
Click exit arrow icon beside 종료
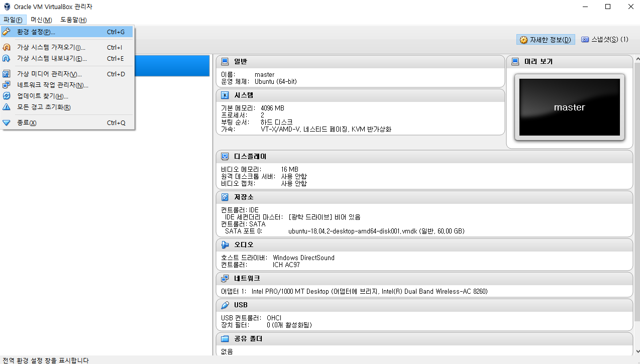coord(7,123)
